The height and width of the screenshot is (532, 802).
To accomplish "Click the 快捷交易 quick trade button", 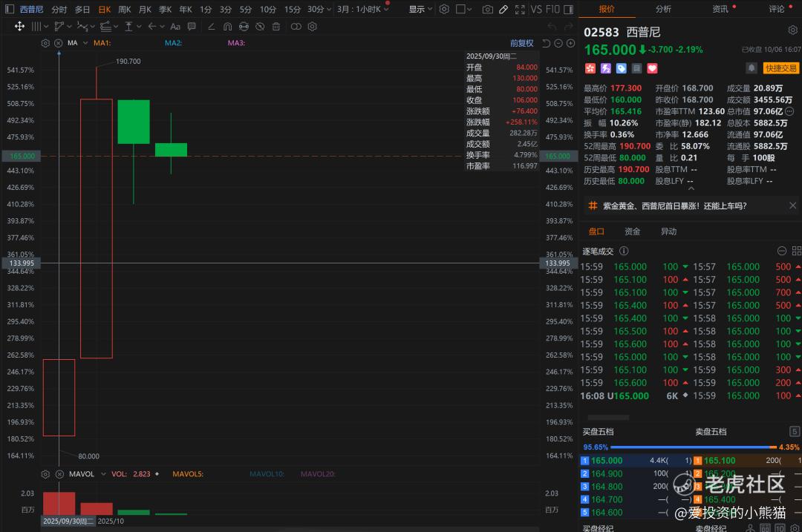I will pos(780,68).
